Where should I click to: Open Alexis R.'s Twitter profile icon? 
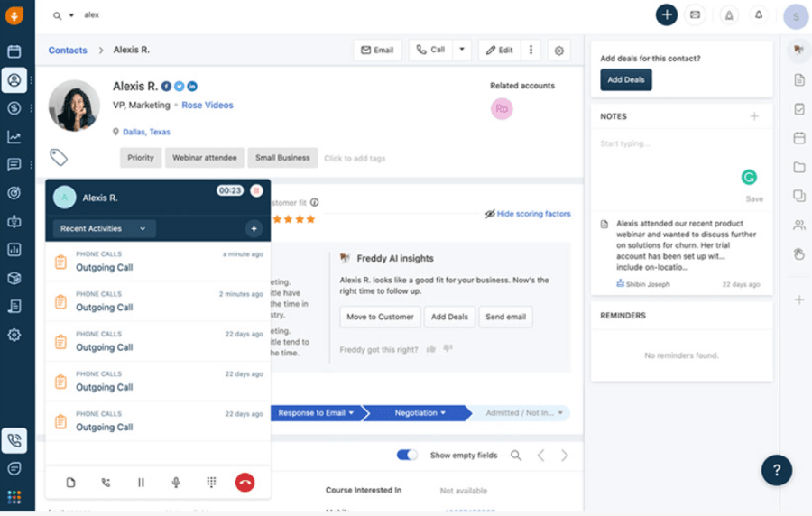point(180,87)
